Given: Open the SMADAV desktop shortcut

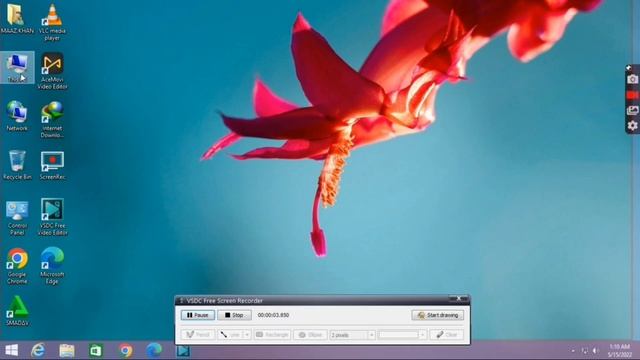Looking at the screenshot, I should [x=17, y=311].
